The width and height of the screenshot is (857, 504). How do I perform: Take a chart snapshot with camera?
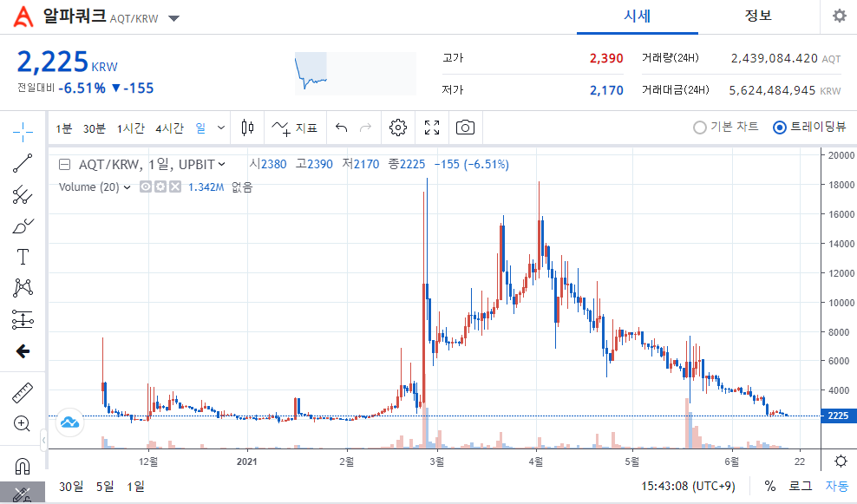465,128
